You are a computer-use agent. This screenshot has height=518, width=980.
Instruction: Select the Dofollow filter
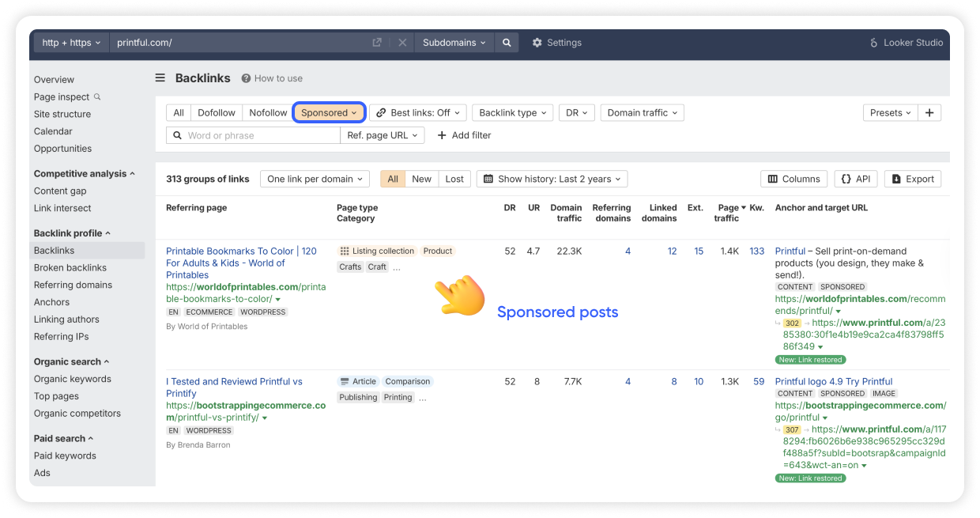(x=217, y=113)
